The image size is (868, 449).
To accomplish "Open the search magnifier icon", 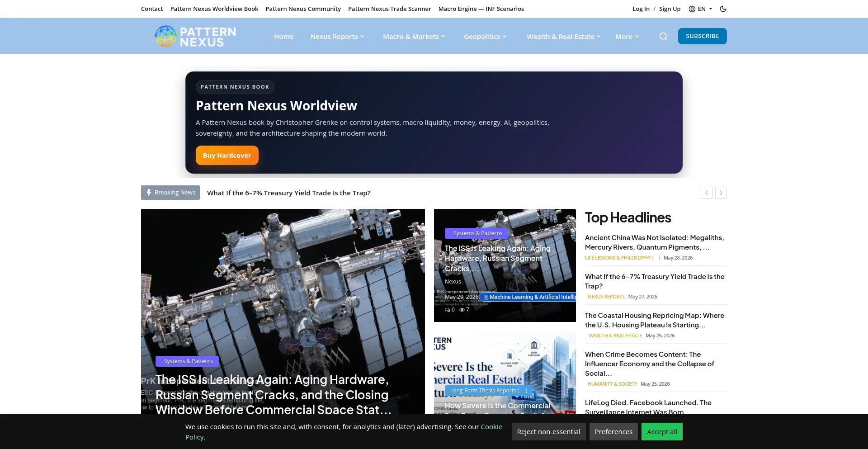I will click(663, 36).
